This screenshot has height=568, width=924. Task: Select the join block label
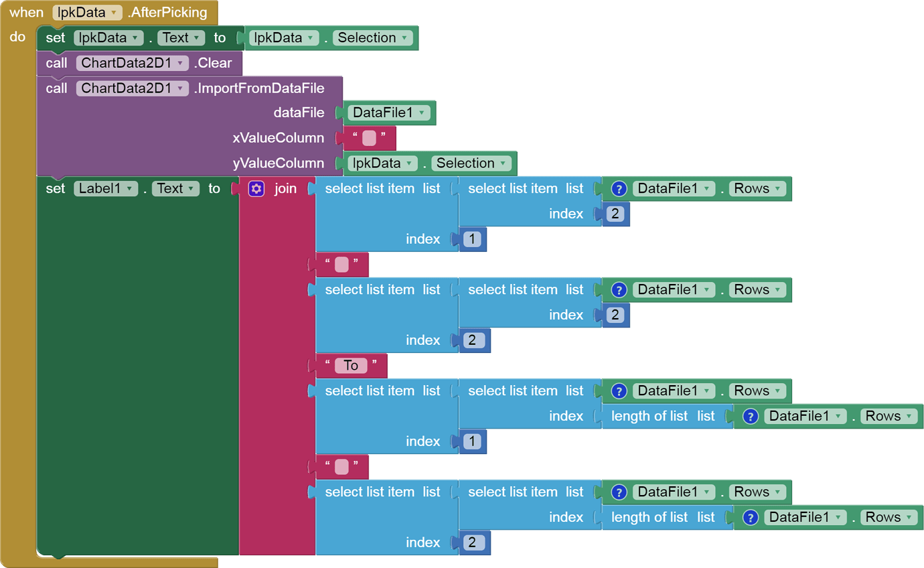click(285, 189)
